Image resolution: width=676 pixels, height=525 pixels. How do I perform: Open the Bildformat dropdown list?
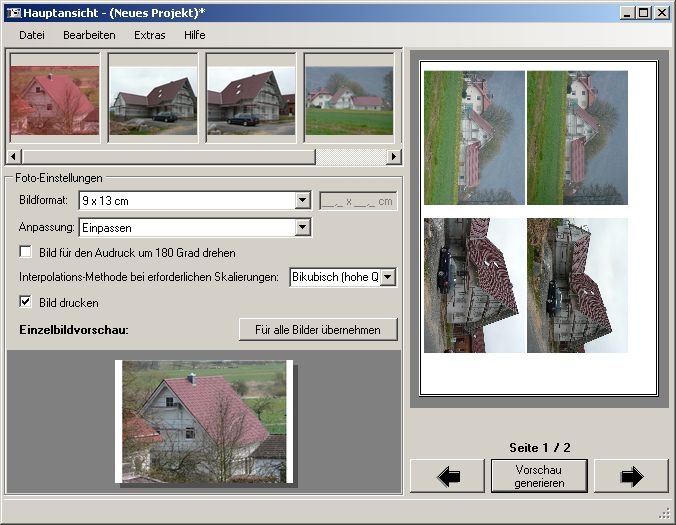click(x=303, y=201)
